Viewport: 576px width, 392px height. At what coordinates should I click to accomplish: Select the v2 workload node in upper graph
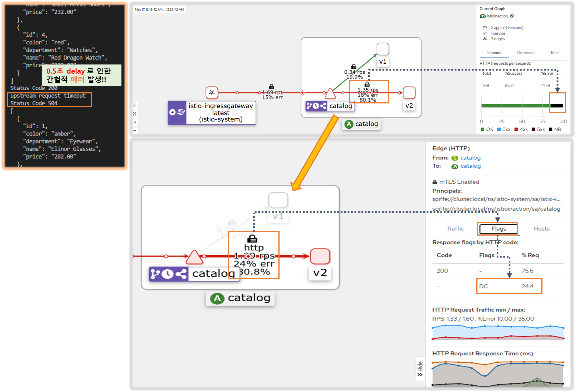tap(409, 93)
